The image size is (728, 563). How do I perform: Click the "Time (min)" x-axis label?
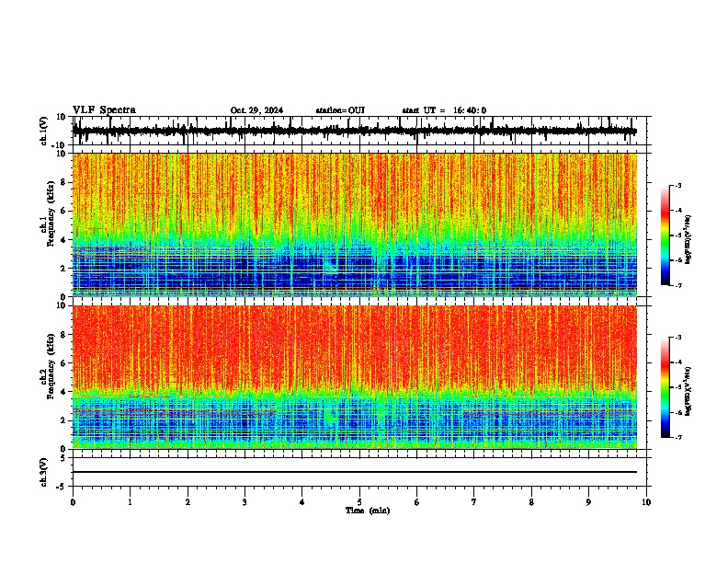(x=368, y=511)
